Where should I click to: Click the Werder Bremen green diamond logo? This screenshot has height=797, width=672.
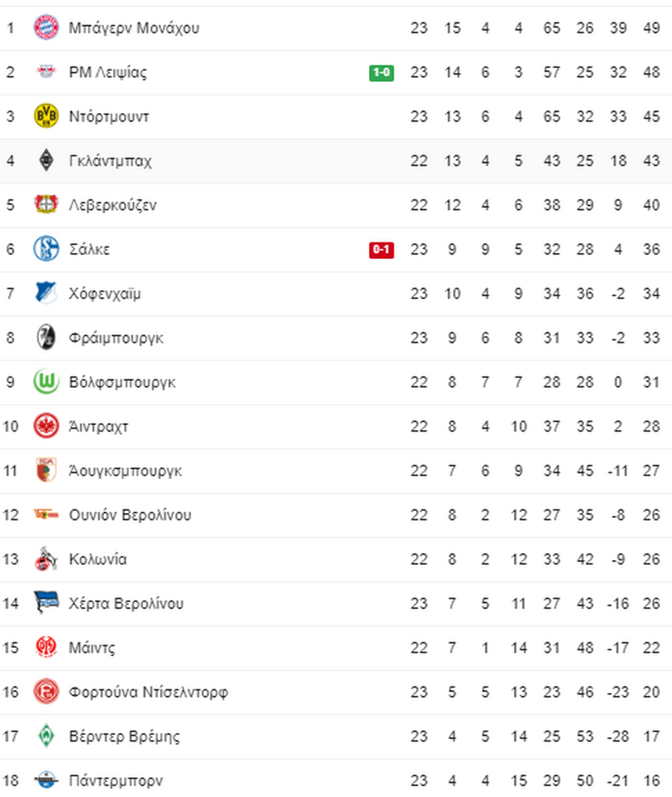(46, 736)
